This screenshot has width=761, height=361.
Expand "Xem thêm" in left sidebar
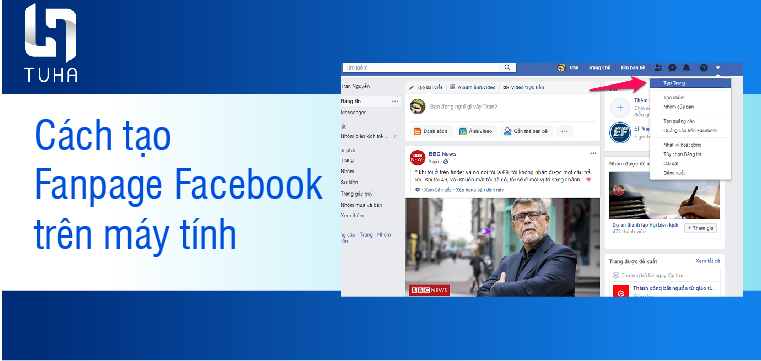tap(352, 215)
